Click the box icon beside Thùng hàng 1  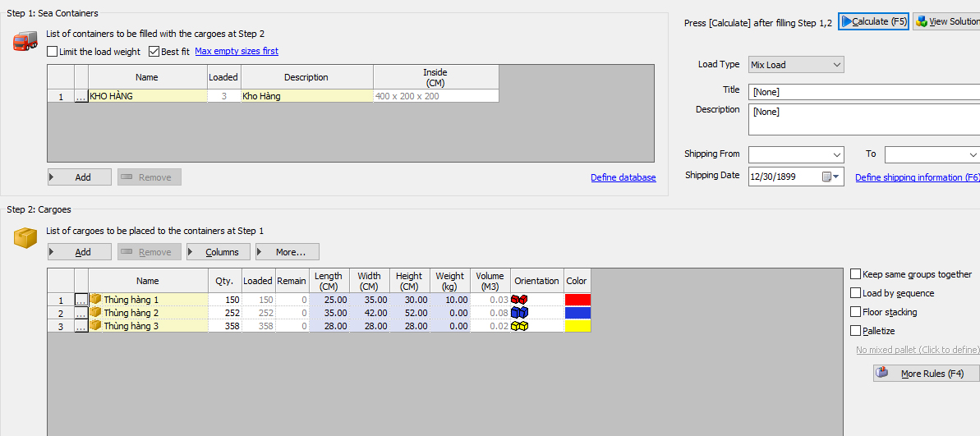point(96,300)
